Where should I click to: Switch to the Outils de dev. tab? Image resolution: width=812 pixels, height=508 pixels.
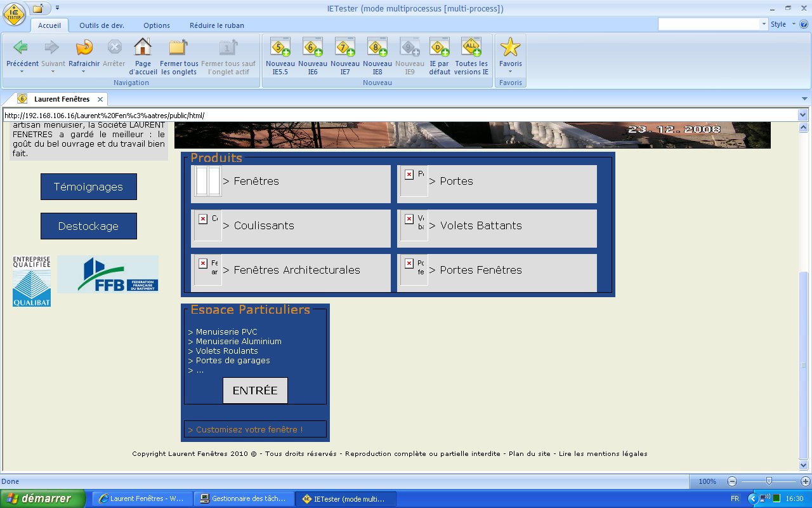pyautogui.click(x=101, y=25)
